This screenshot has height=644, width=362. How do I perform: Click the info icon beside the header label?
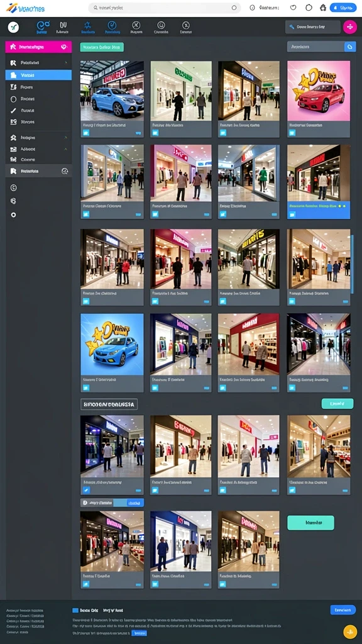click(x=252, y=8)
